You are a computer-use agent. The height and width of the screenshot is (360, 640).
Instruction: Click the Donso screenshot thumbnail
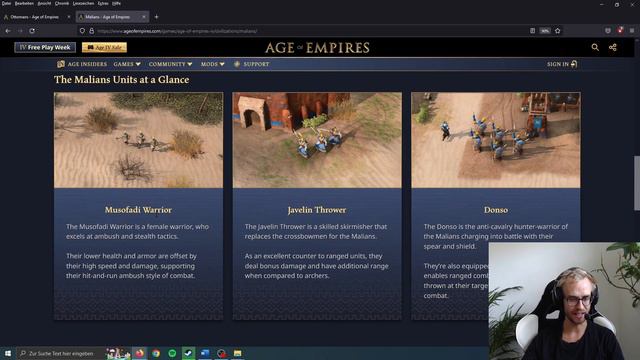(x=496, y=140)
